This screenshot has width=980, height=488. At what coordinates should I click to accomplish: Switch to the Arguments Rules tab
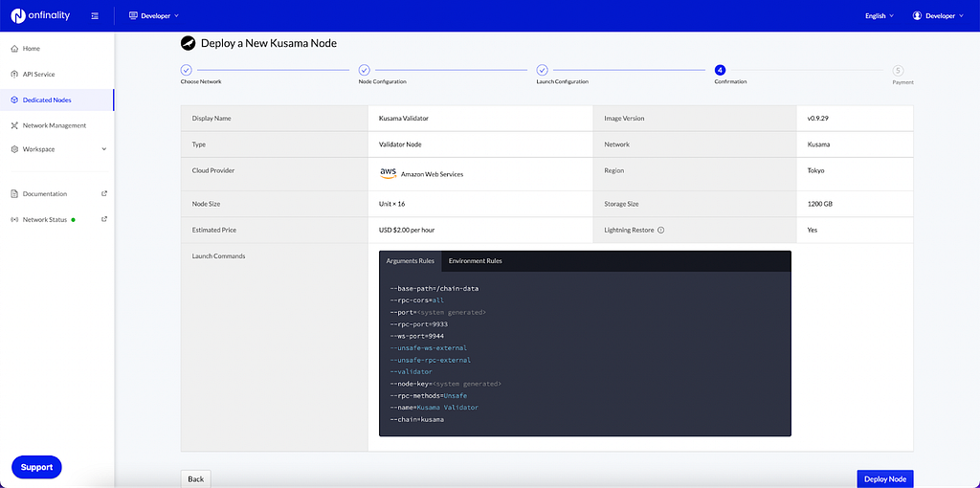point(410,261)
